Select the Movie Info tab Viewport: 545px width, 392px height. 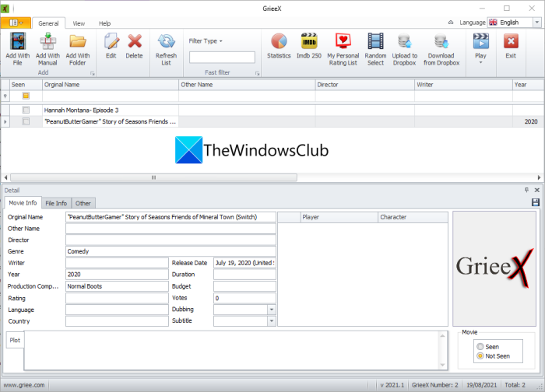[23, 203]
